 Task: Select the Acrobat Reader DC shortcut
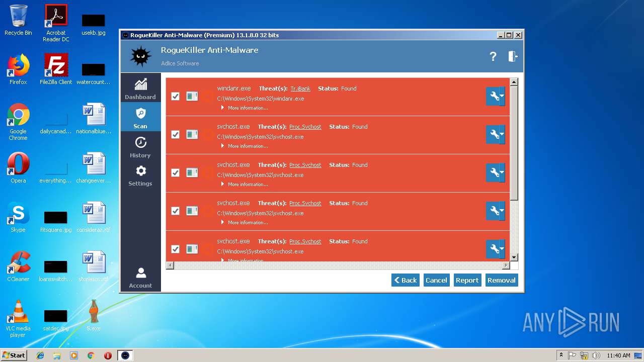click(x=56, y=23)
